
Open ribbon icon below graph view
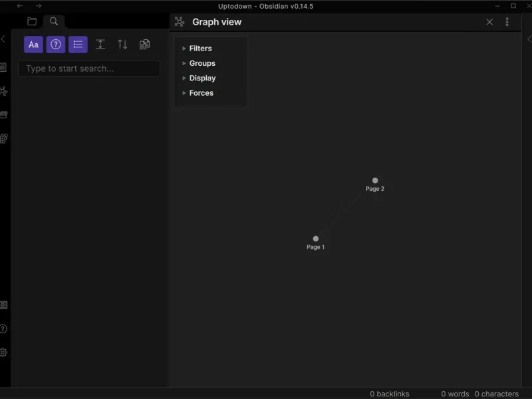(4, 114)
